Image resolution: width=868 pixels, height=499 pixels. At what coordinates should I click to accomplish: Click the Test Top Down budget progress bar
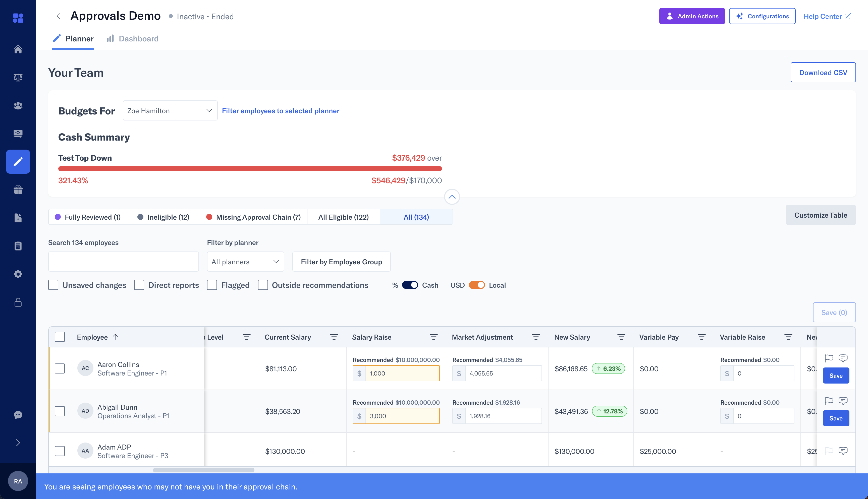[x=250, y=169]
